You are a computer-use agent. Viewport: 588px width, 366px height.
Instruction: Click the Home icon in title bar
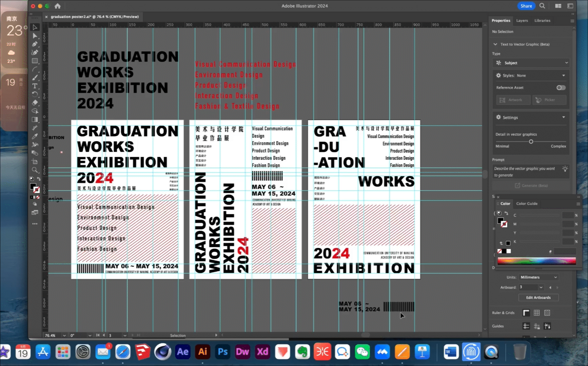coord(58,6)
